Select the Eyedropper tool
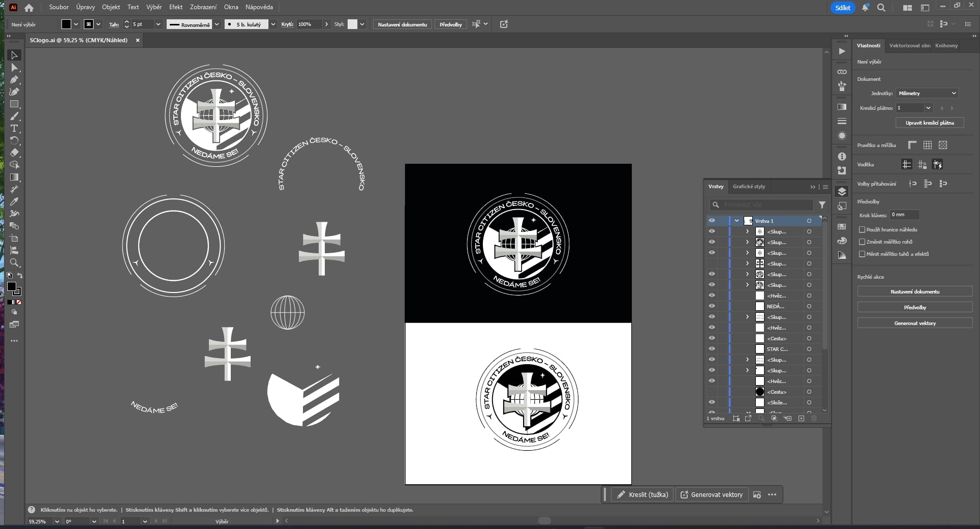980x529 pixels. click(14, 201)
